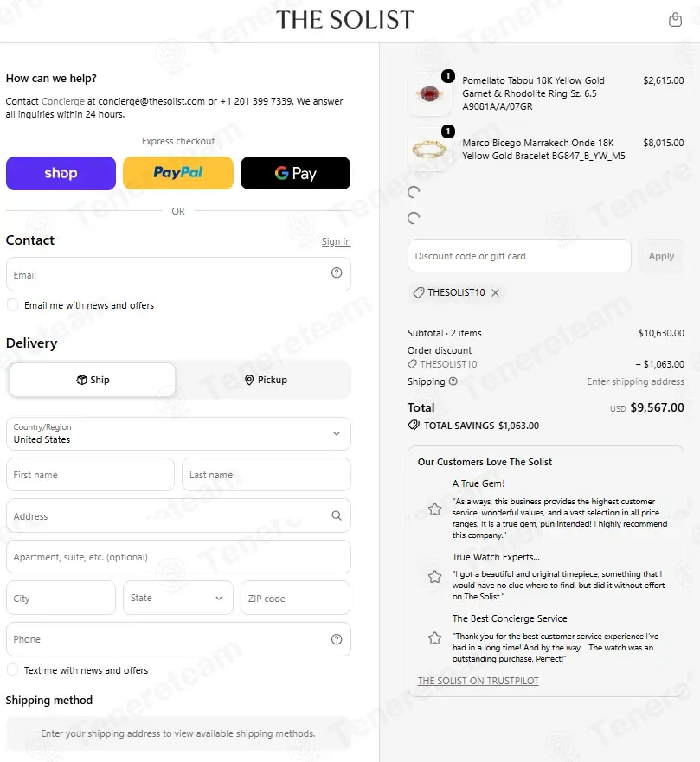The image size is (700, 762).
Task: Pay with Shop Pay express button
Action: point(61,173)
